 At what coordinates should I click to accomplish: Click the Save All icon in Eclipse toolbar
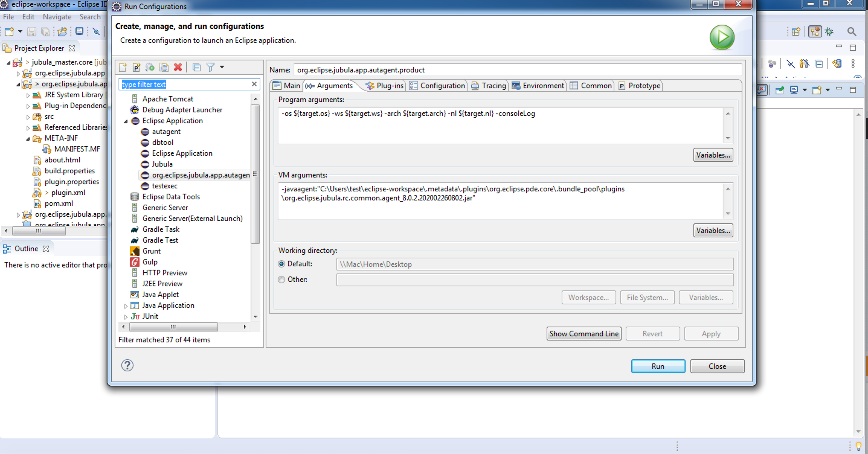point(45,31)
